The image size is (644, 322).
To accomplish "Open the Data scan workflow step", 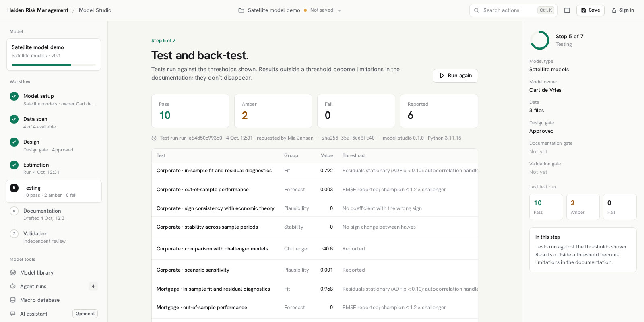I will click(54, 123).
